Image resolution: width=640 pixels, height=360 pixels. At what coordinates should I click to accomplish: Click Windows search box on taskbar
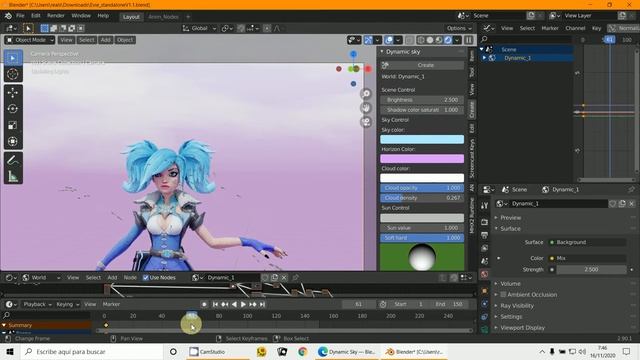pyautogui.click(x=92, y=351)
